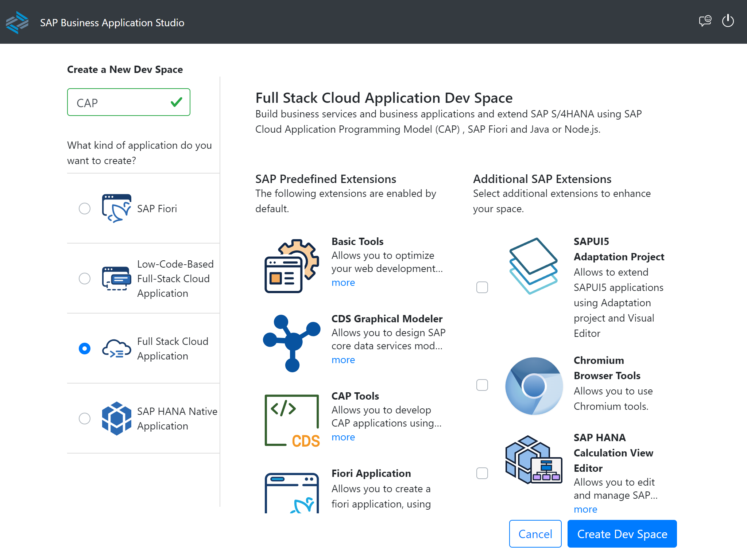Click the Chromium Browser Tools icon
747x560 pixels.
point(534,386)
